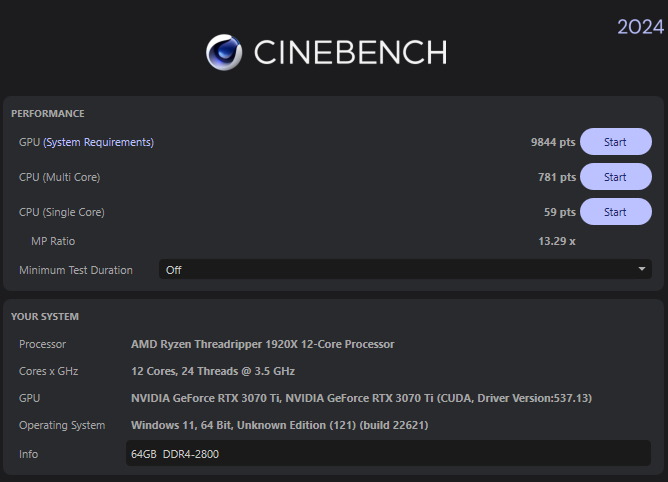This screenshot has height=482, width=668.
Task: Click the Cinebench sphere logo icon
Action: [x=224, y=52]
